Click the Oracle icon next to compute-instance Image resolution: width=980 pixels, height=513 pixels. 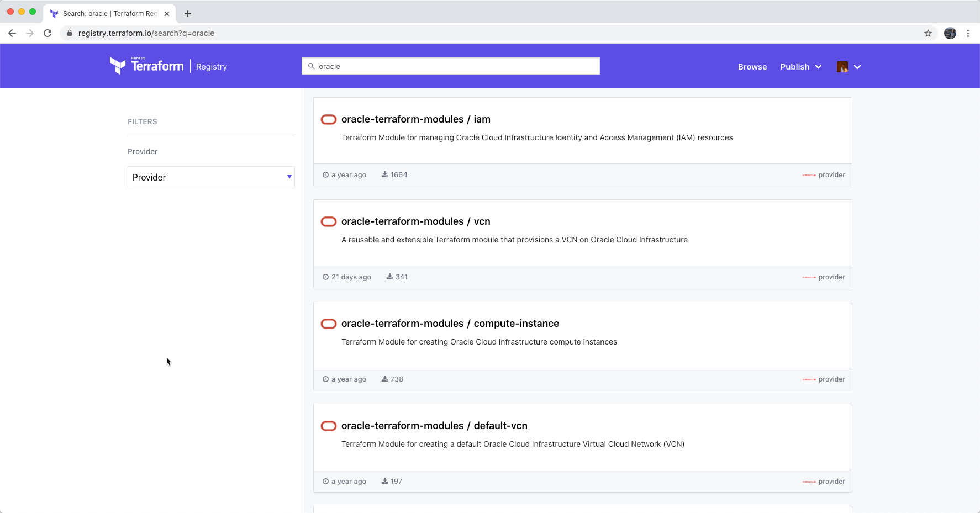[329, 324]
